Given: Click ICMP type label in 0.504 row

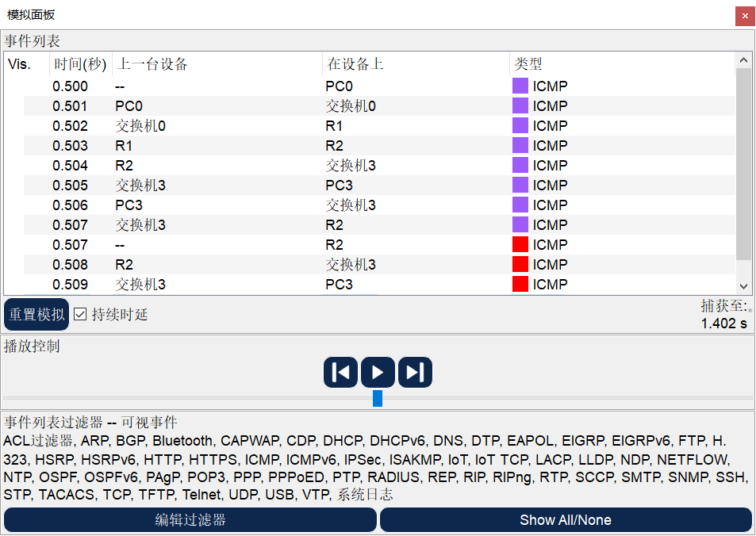Looking at the screenshot, I should pos(550,166).
